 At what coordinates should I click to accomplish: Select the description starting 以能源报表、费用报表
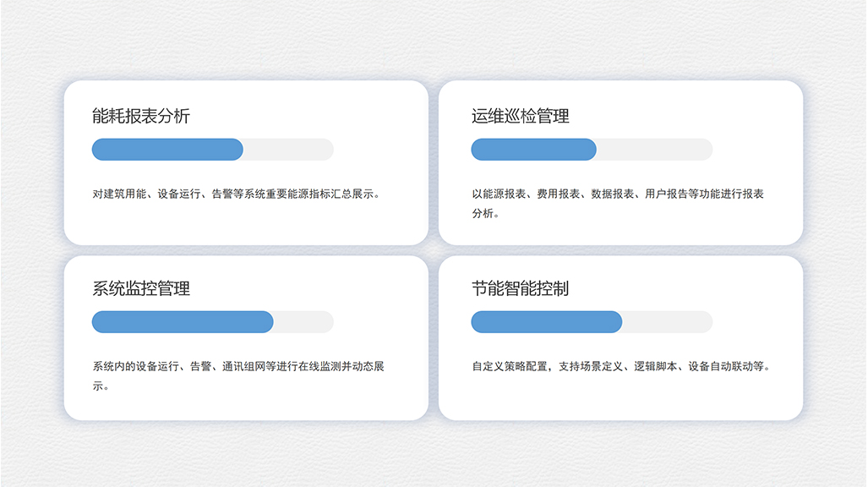click(x=618, y=203)
